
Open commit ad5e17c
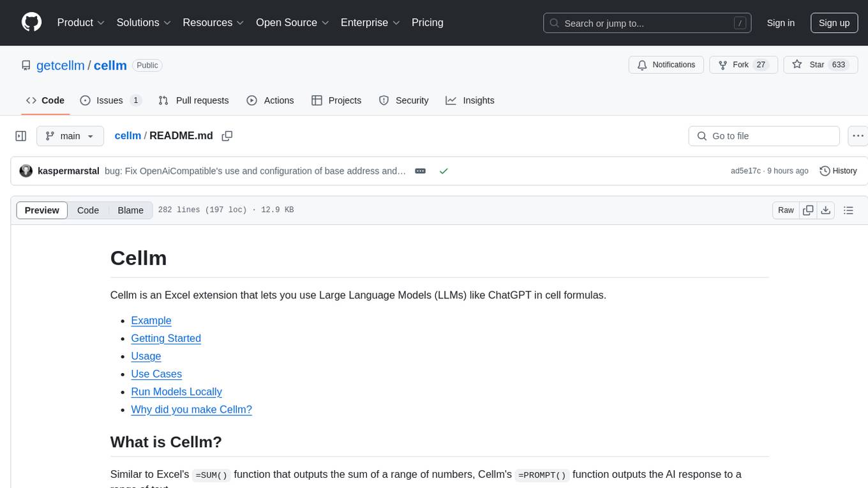tap(745, 171)
